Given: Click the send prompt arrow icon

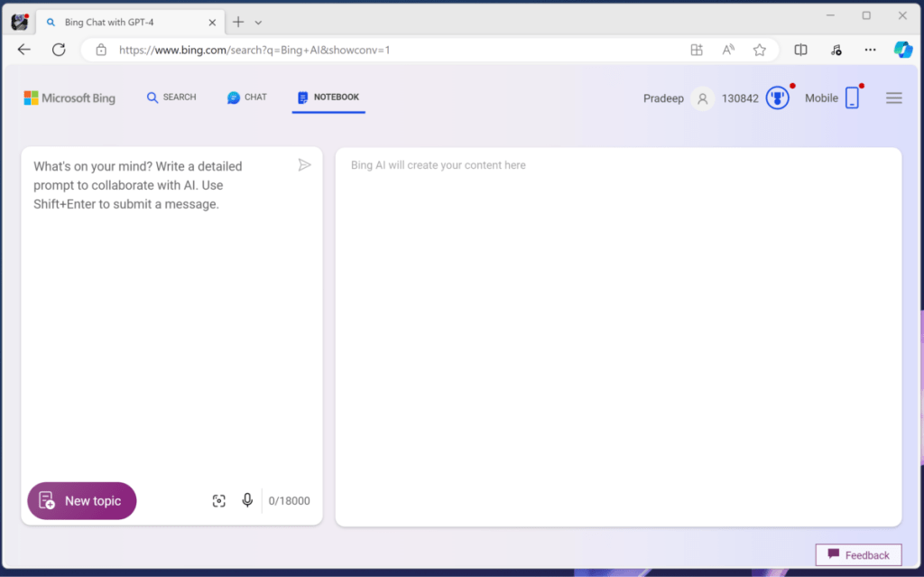Looking at the screenshot, I should coord(304,164).
